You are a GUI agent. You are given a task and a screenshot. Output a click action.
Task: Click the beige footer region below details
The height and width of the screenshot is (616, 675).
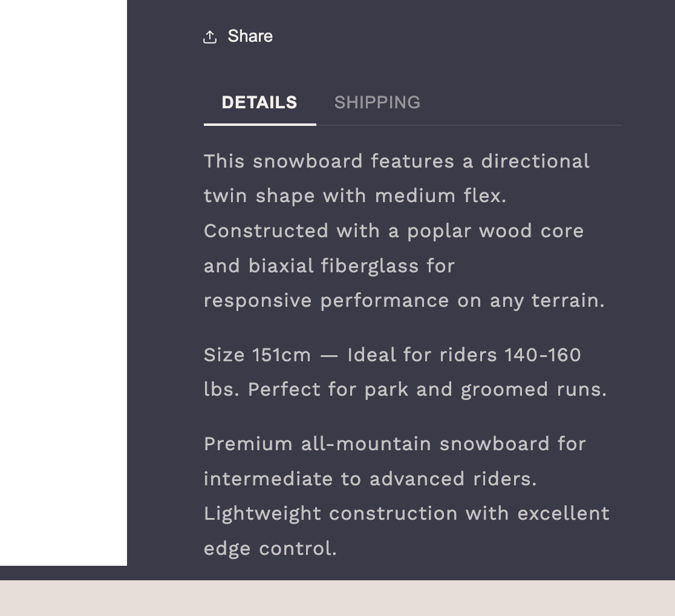pyautogui.click(x=337, y=599)
